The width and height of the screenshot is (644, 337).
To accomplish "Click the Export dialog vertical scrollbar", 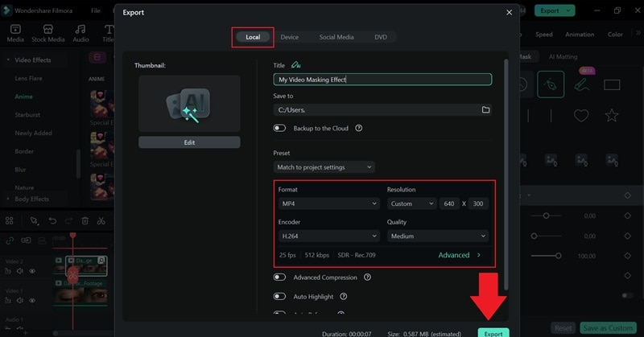I will click(x=506, y=175).
